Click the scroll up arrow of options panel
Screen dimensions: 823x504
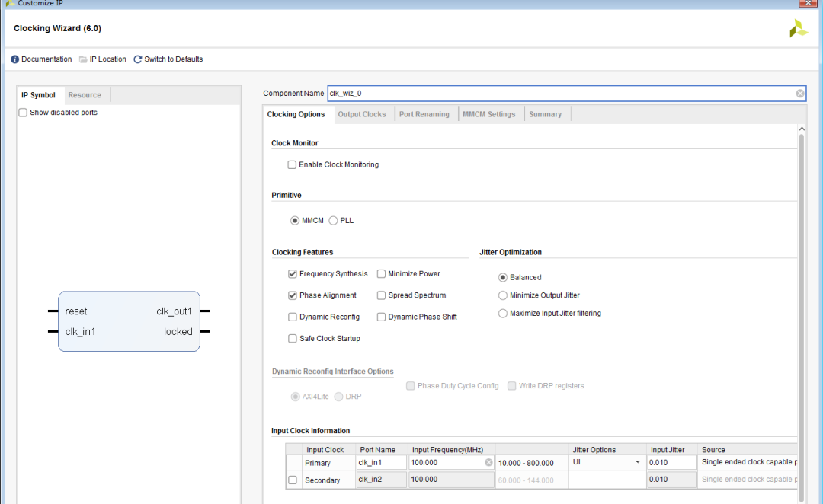tap(802, 129)
